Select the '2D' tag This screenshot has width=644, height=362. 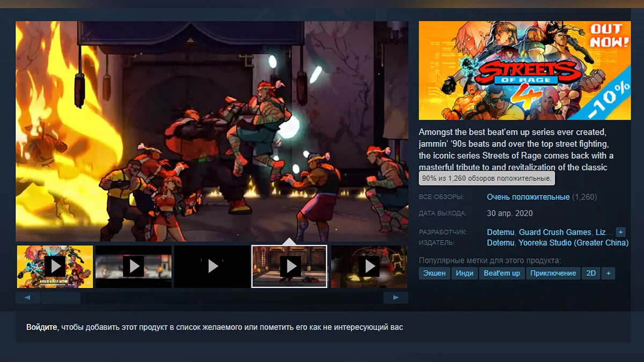click(x=591, y=273)
